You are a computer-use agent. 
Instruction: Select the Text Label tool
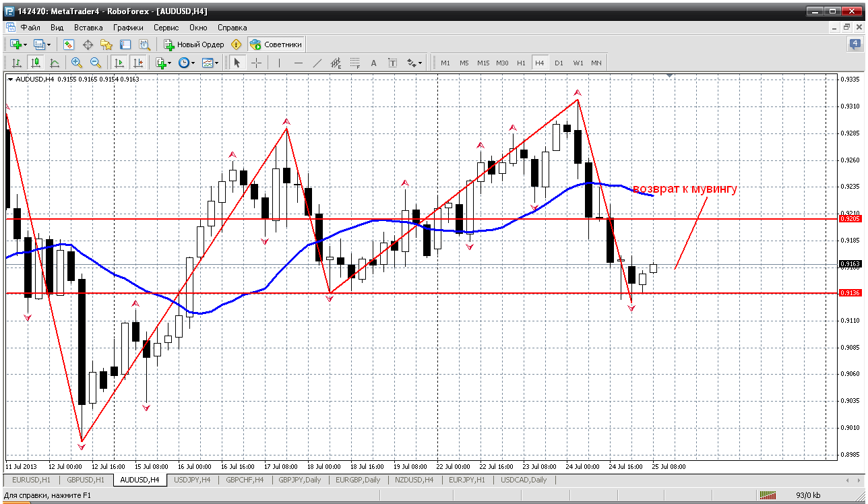(393, 63)
